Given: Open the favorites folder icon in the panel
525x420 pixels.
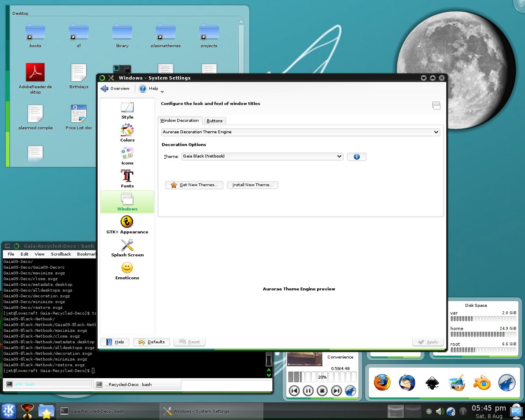Looking at the screenshot, I should tap(46, 411).
